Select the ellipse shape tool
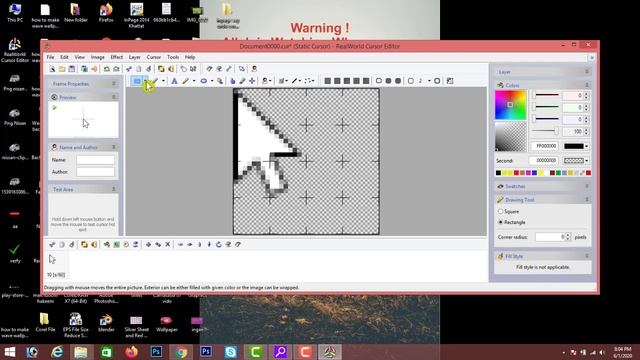Image resolution: width=640 pixels, height=360 pixels. (203, 81)
